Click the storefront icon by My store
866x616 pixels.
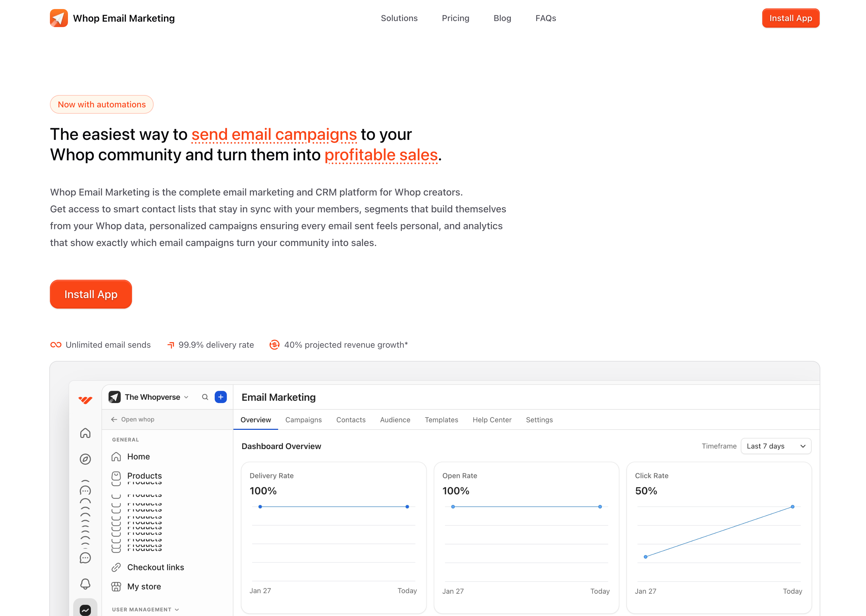116,587
